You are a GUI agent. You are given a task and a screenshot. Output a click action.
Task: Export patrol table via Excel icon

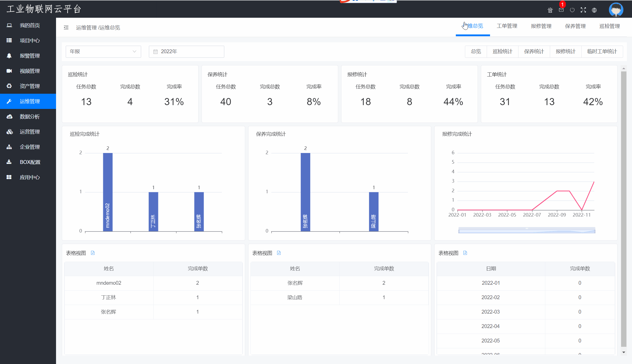point(93,253)
